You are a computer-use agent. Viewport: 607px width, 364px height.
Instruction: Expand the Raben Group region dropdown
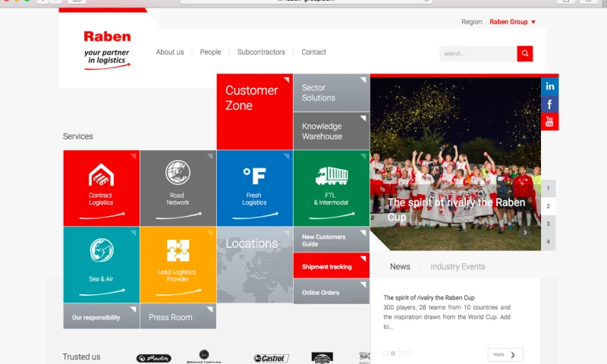[513, 22]
